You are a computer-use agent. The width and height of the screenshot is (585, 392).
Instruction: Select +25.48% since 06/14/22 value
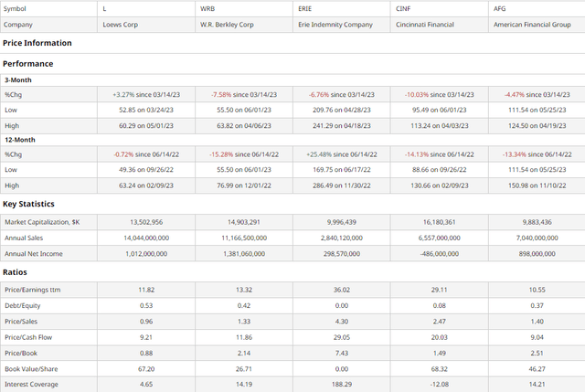342,154
